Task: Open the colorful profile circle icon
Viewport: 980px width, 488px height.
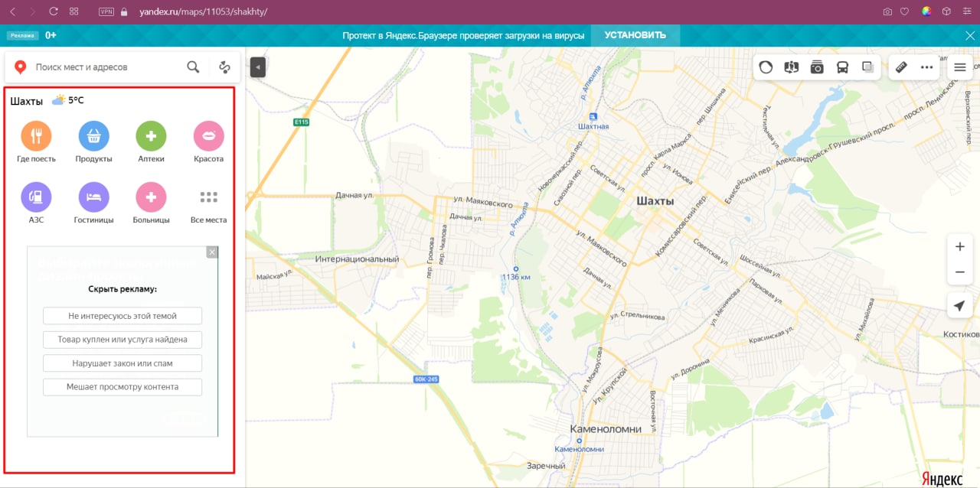Action: click(x=926, y=11)
